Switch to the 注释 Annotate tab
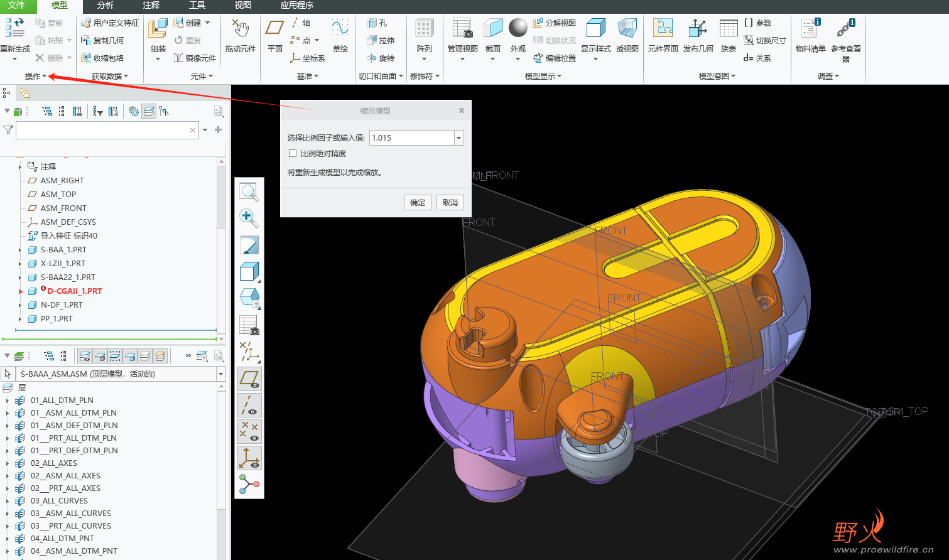This screenshot has width=949, height=560. 151,6
